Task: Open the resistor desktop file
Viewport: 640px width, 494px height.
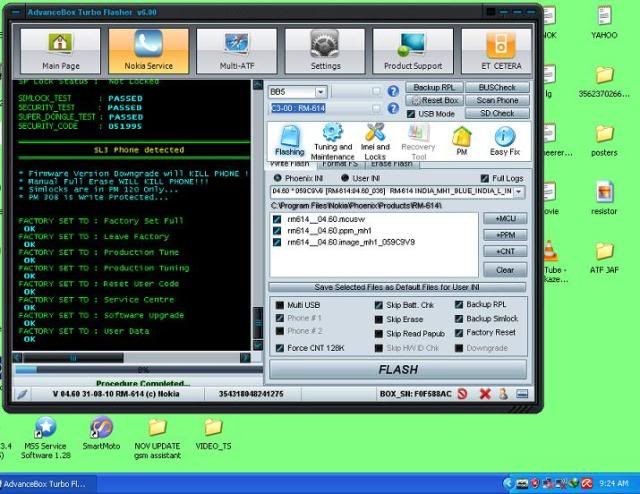Action: [604, 198]
